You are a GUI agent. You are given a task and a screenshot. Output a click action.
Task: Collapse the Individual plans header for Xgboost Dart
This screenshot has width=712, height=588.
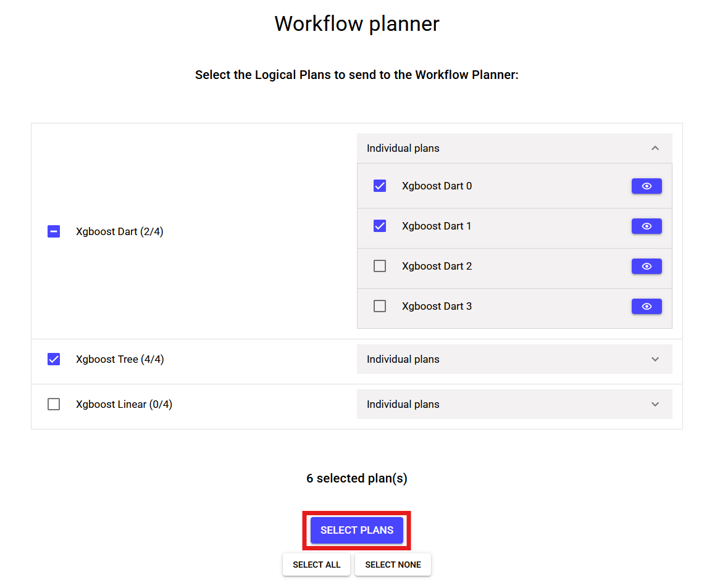[655, 148]
